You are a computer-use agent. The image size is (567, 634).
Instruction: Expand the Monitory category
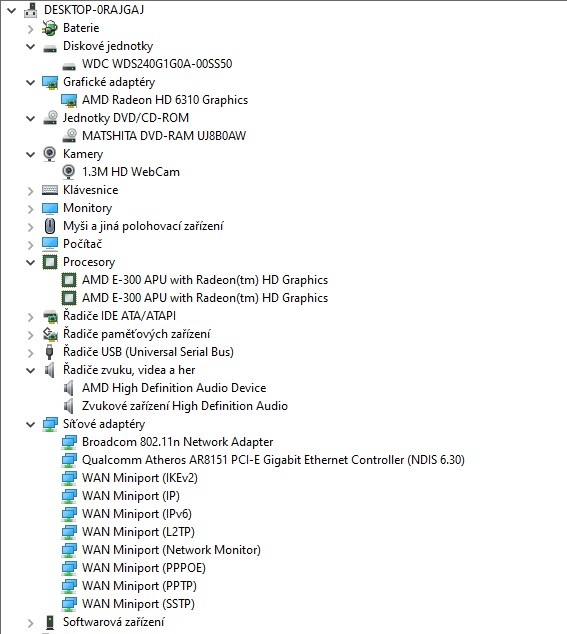(30, 209)
